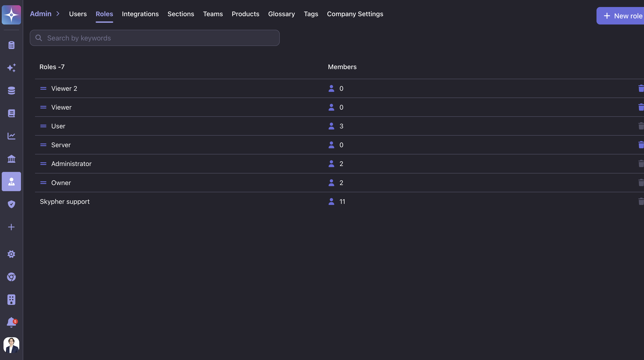
Task: Click the shield checkmark sidebar icon
Action: (x=11, y=204)
